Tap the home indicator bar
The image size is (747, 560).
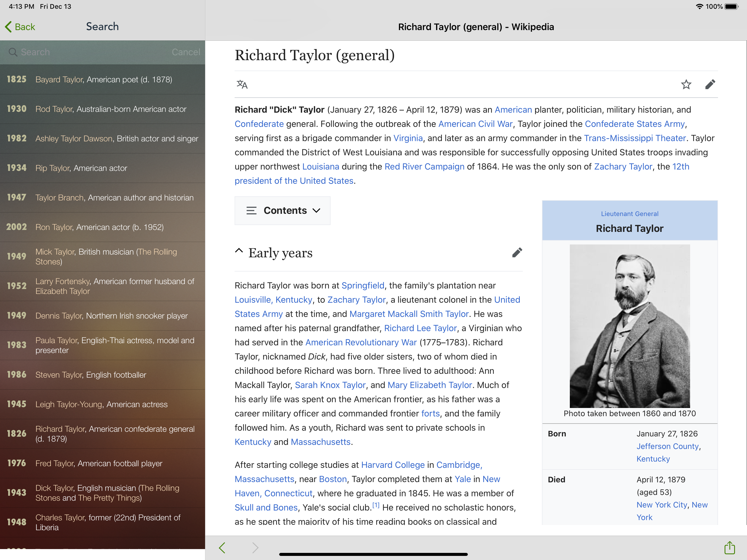(373, 554)
